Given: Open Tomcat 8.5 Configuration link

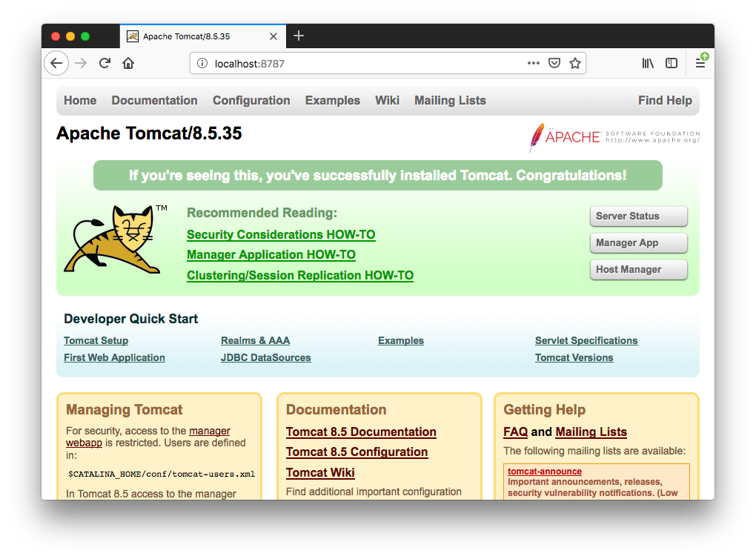Looking at the screenshot, I should [357, 452].
